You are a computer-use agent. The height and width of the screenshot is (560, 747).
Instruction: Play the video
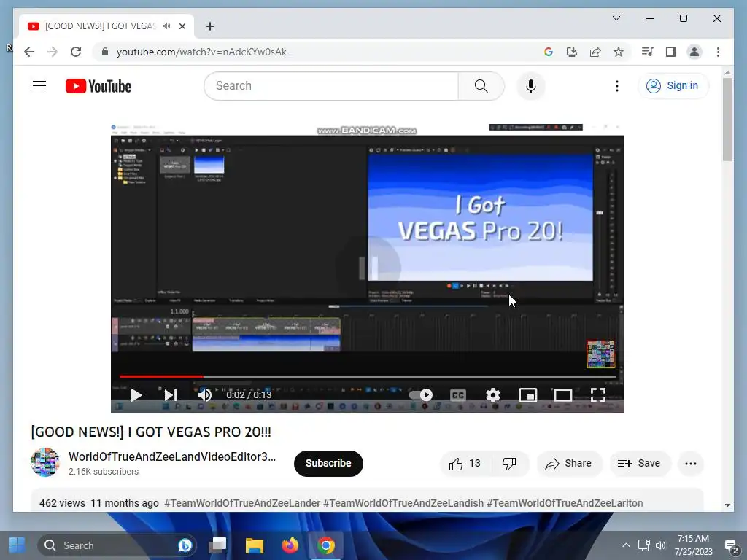(x=136, y=394)
